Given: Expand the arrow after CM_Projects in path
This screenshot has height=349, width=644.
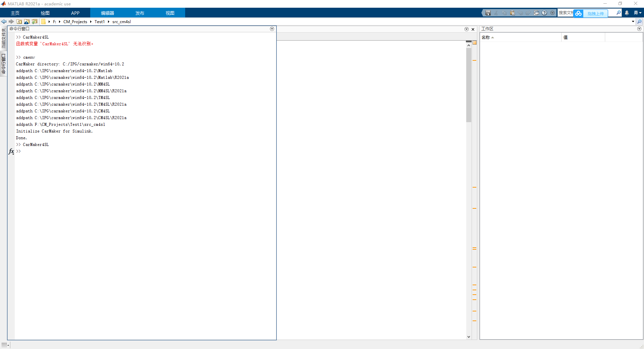Looking at the screenshot, I should coord(91,22).
